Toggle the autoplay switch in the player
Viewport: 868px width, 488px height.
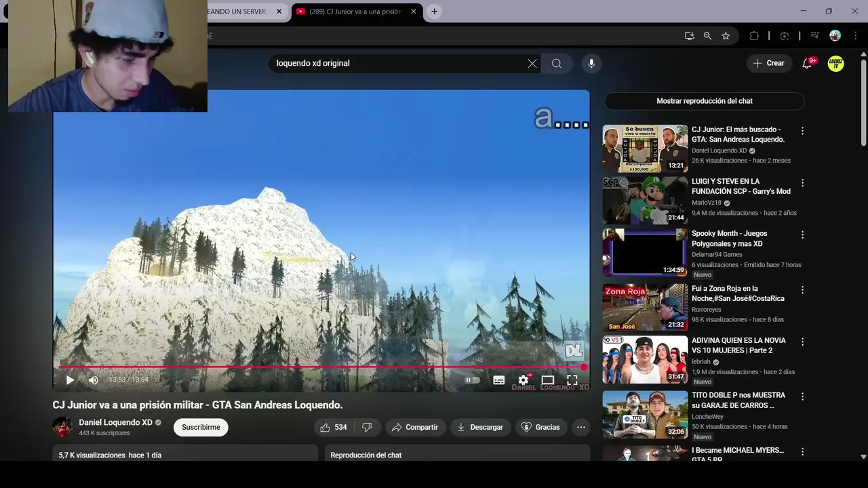472,380
